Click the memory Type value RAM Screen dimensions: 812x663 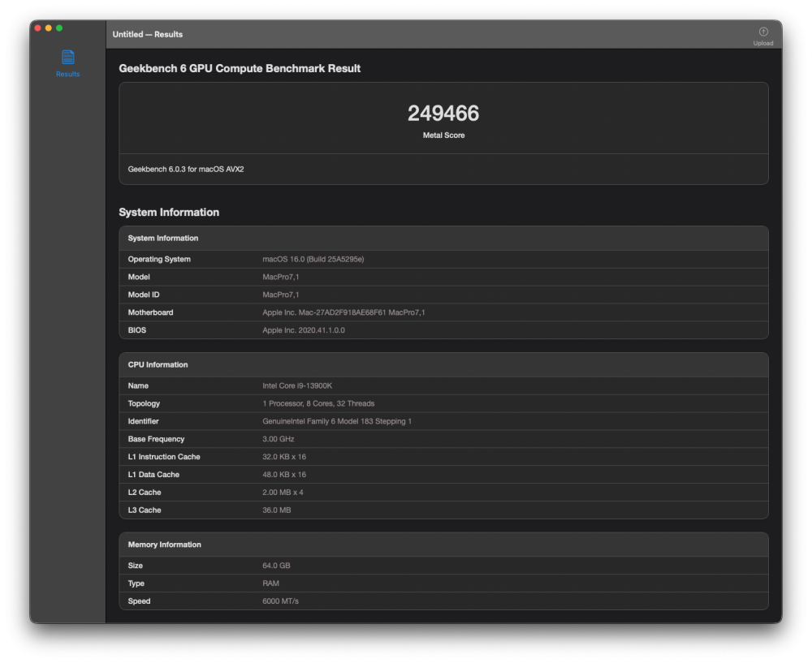point(271,583)
